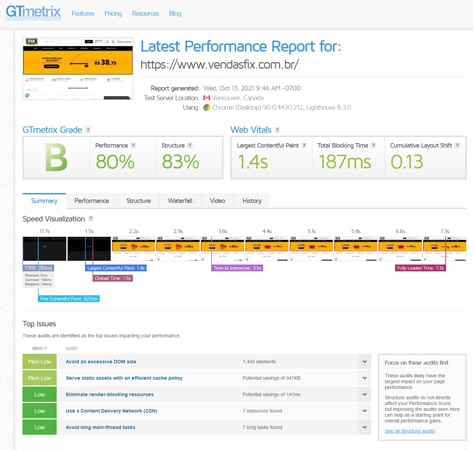Screen dimensions: 473x450
Task: Click the Largest Contentful Paint timeline marker
Action: click(x=116, y=268)
